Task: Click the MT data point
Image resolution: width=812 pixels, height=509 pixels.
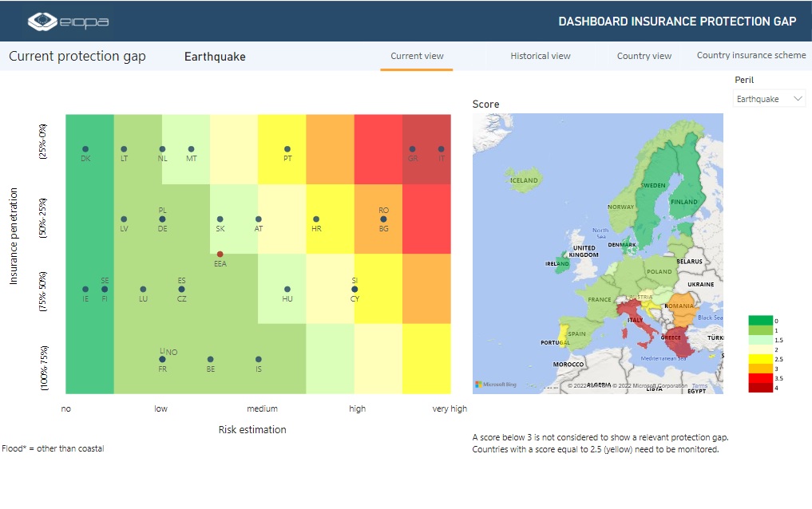Action: [x=191, y=149]
